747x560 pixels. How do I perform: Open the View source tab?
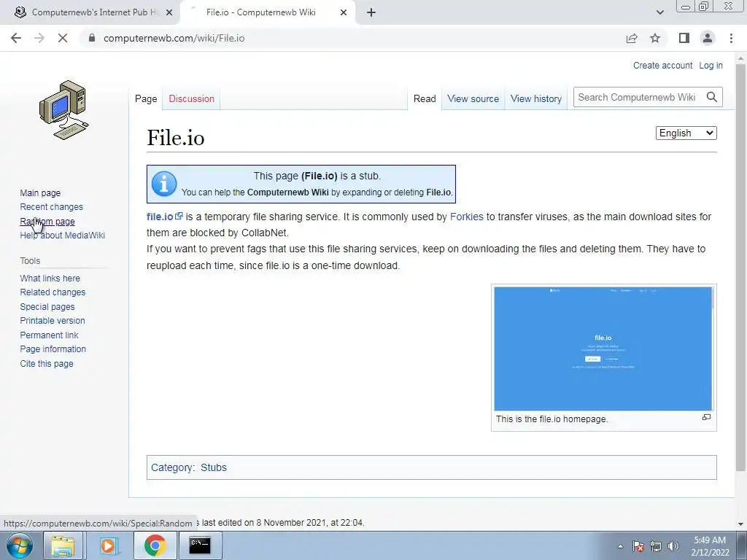tap(473, 98)
